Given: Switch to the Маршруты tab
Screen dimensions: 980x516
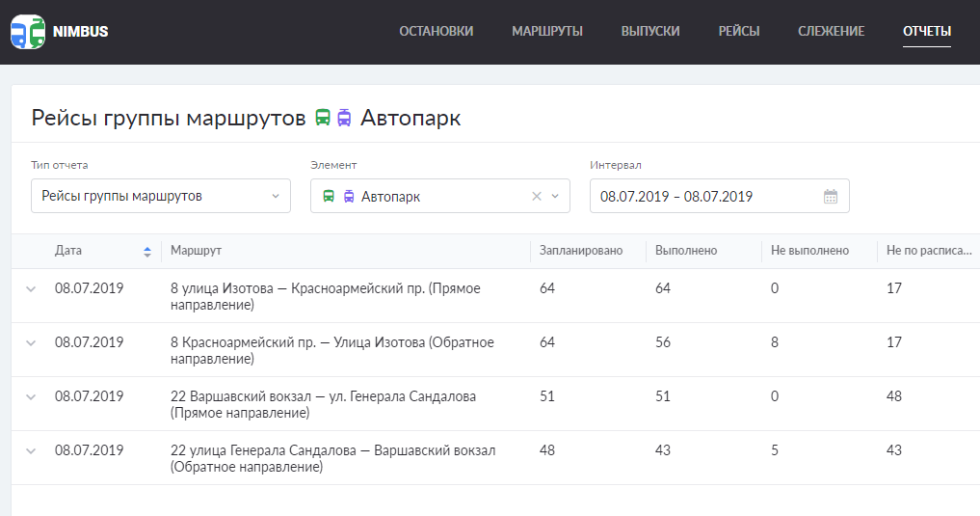Looking at the screenshot, I should pos(547,31).
